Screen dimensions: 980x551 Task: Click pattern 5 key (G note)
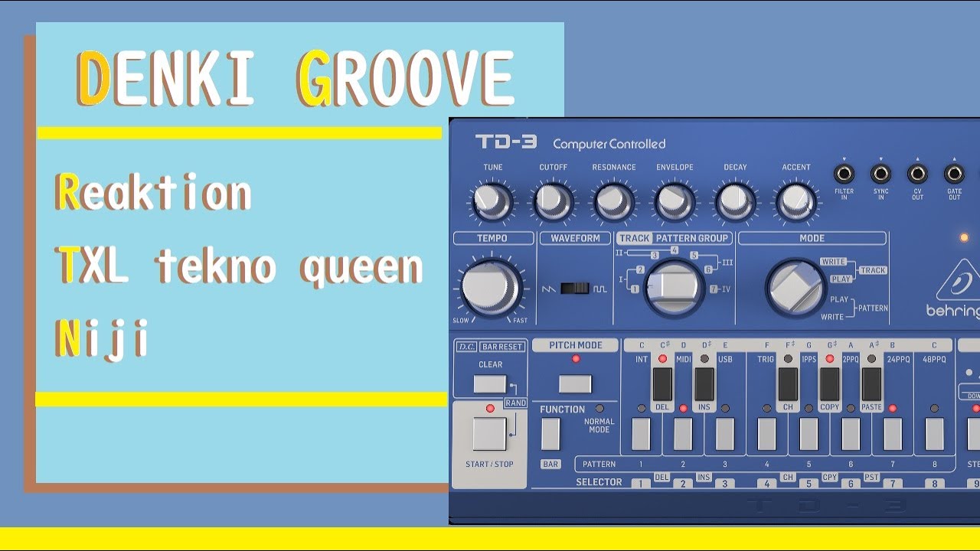coord(808,434)
